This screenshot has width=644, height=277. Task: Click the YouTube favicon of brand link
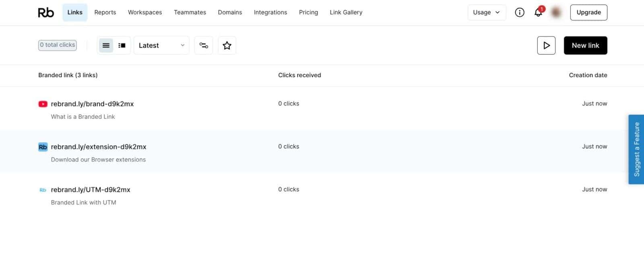coord(43,104)
